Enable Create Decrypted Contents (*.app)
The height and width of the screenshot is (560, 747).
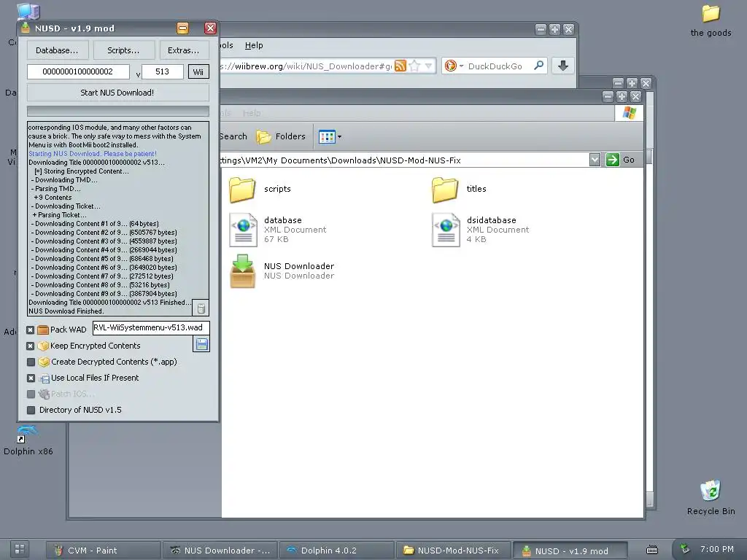pos(31,362)
